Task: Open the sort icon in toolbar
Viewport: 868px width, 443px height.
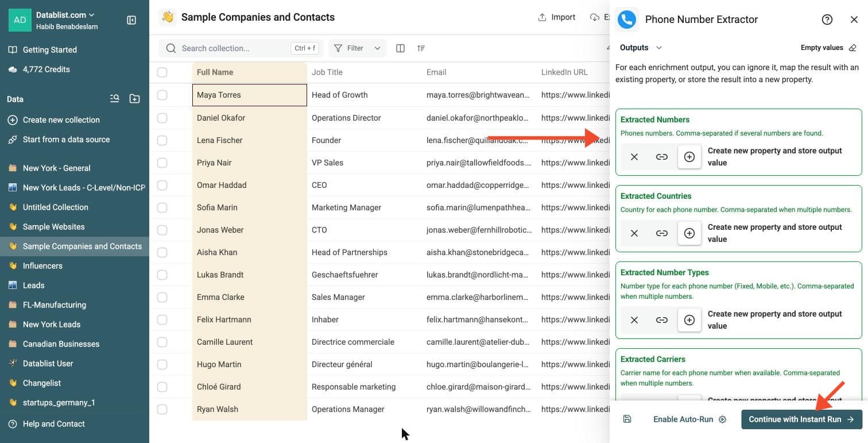Action: pyautogui.click(x=421, y=48)
